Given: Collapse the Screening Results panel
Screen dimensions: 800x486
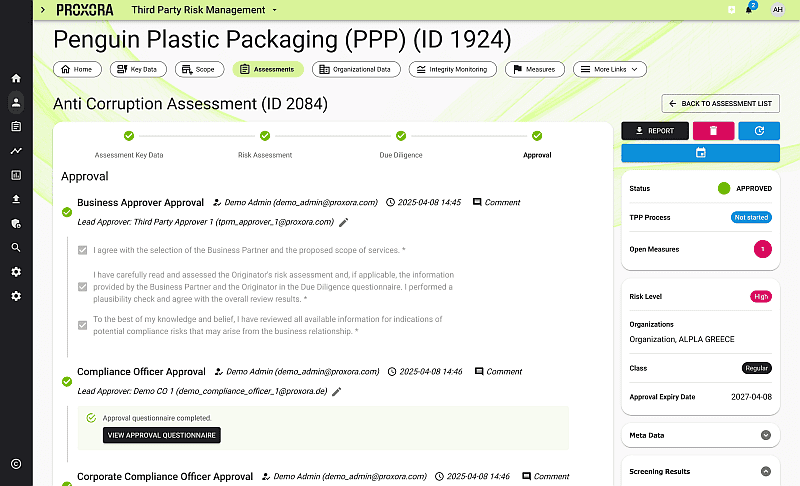Looking at the screenshot, I should point(765,472).
